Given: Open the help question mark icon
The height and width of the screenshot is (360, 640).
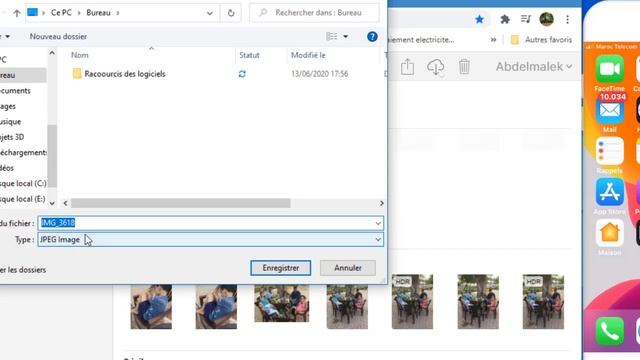Looking at the screenshot, I should tap(372, 37).
